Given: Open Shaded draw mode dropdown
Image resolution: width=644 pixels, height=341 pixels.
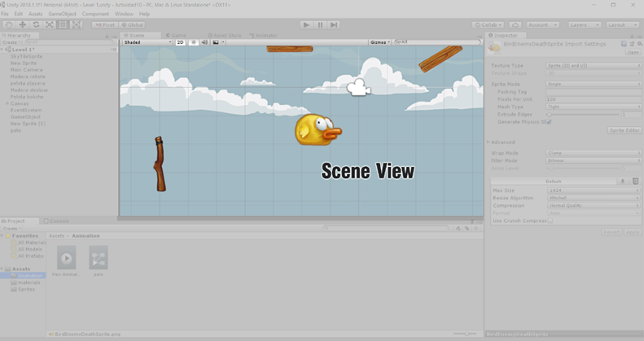Looking at the screenshot, I should [x=147, y=42].
